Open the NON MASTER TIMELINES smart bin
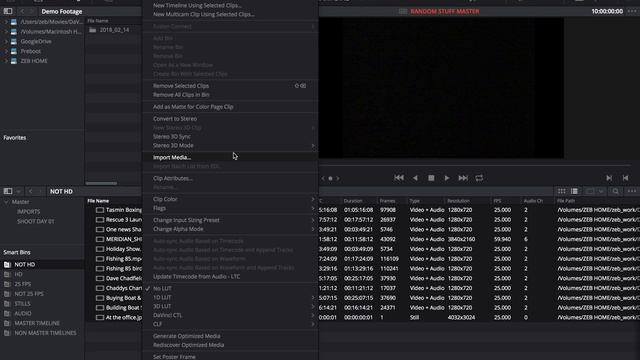This screenshot has height=360, width=640. [45, 333]
